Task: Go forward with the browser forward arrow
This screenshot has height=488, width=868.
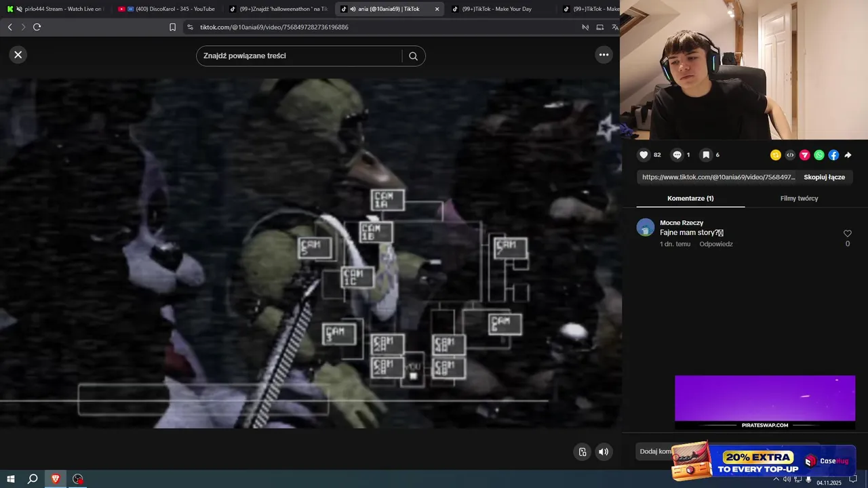Action: (23, 27)
